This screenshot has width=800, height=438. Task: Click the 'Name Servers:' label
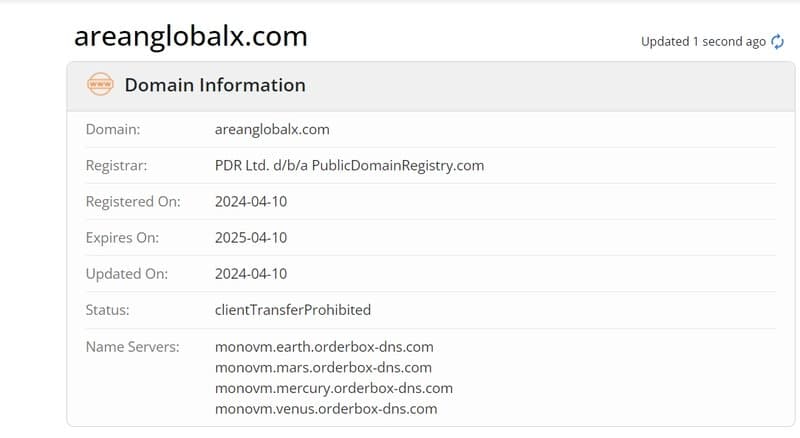(133, 347)
